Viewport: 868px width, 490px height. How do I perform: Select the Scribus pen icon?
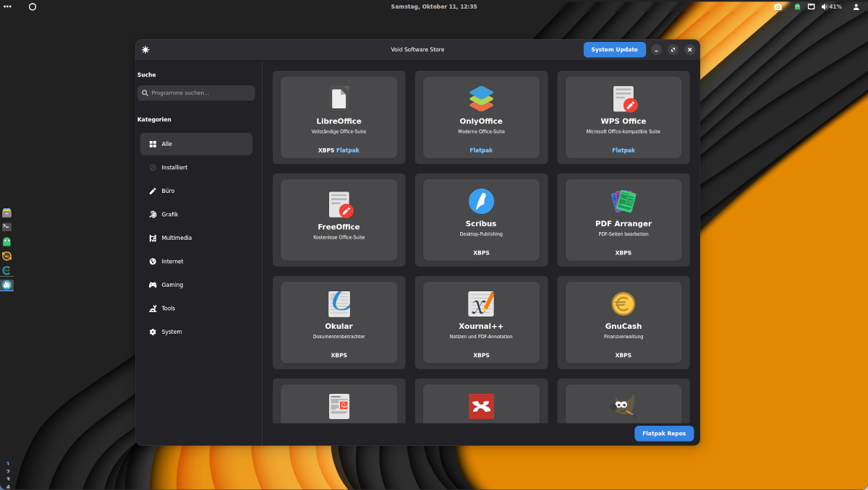(x=481, y=201)
